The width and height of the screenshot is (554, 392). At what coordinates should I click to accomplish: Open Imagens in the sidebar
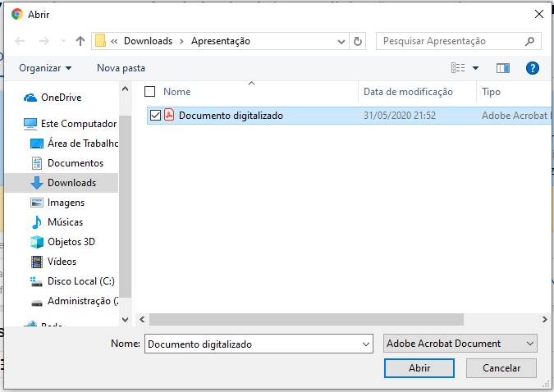point(66,203)
